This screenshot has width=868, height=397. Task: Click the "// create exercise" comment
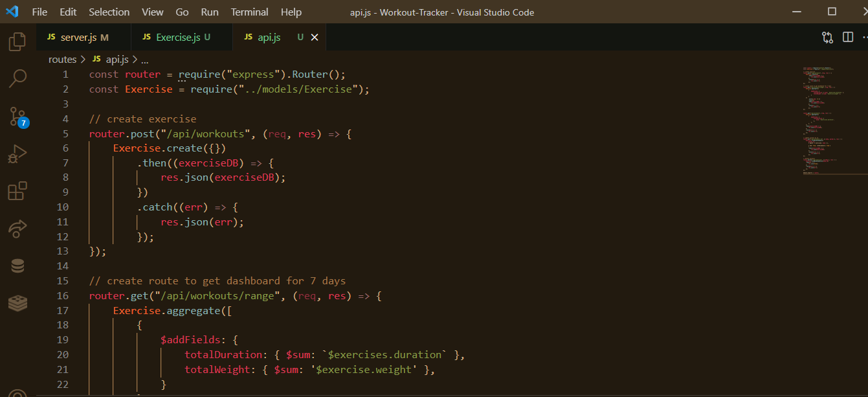[x=143, y=119]
